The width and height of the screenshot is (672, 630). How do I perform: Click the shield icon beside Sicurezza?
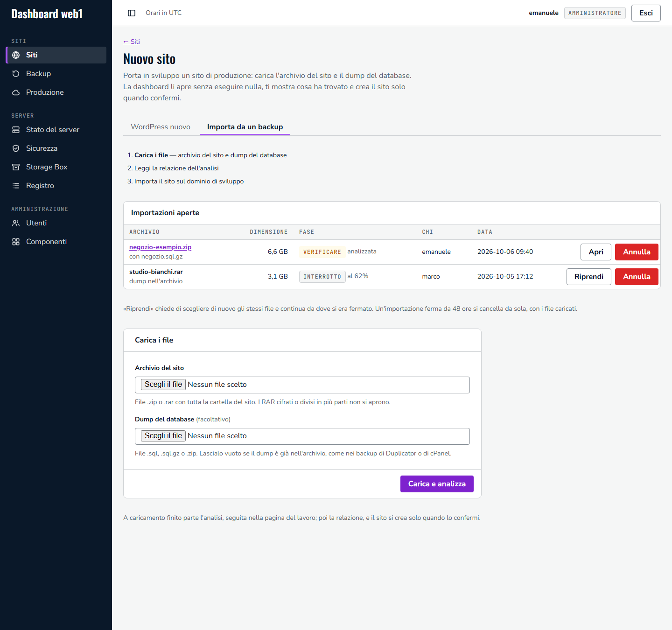[16, 148]
